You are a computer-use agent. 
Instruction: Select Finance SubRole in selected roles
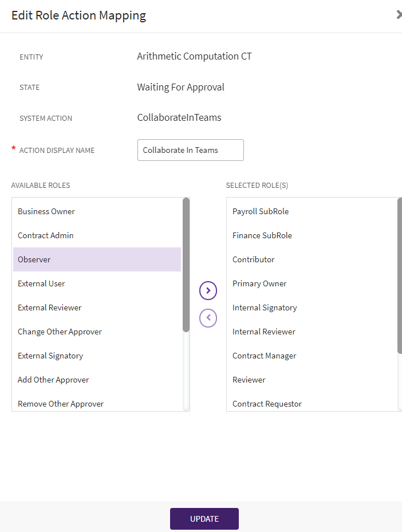coord(262,235)
